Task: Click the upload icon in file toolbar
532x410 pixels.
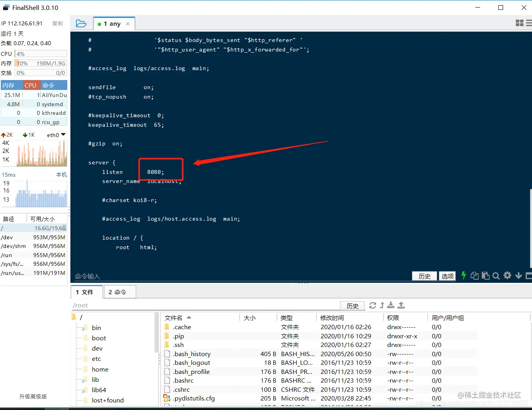Action: (401, 305)
